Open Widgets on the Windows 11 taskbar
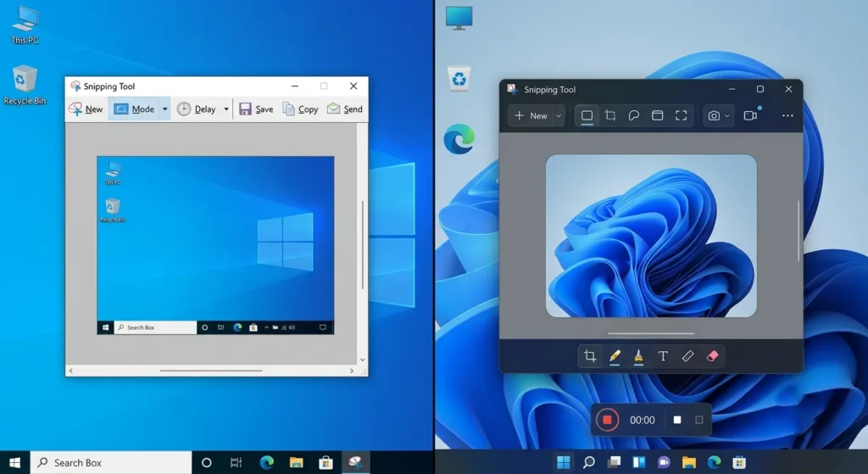868x474 pixels. tap(639, 462)
